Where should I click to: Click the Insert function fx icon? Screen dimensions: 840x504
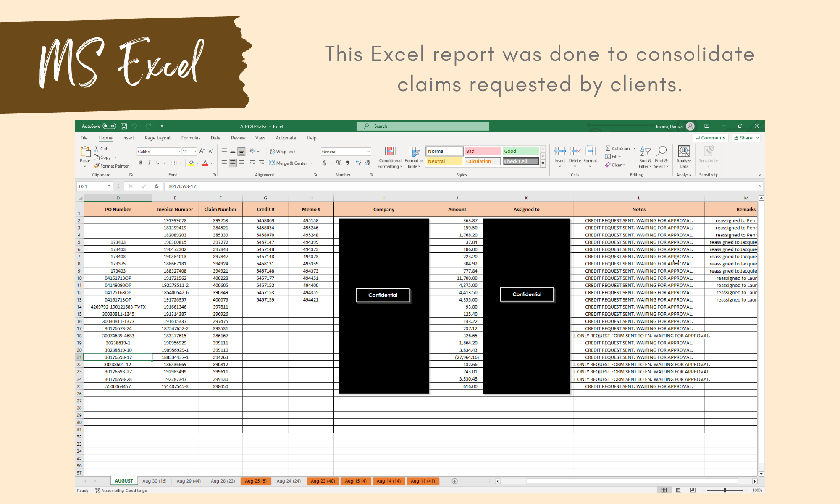tap(157, 186)
